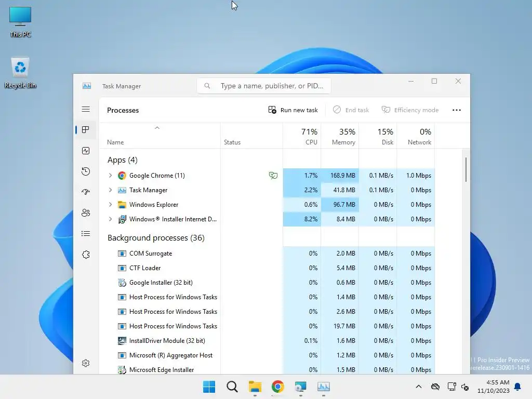Toggle sort arrow above the Name column
532x399 pixels.
pos(157,128)
